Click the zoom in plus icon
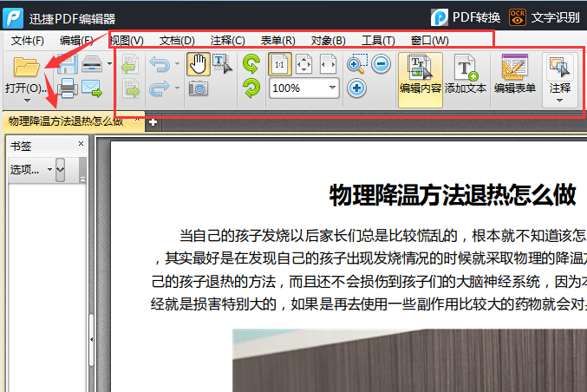 pos(356,88)
